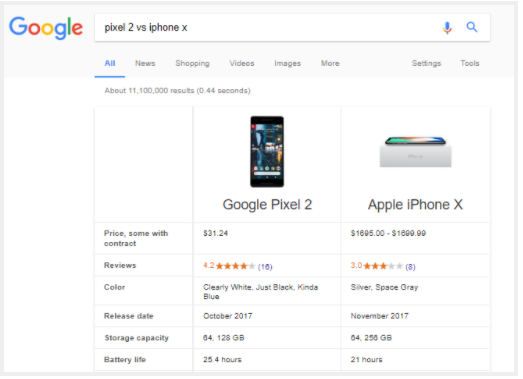Open the Google Pixel 2 phone image

coord(267,151)
